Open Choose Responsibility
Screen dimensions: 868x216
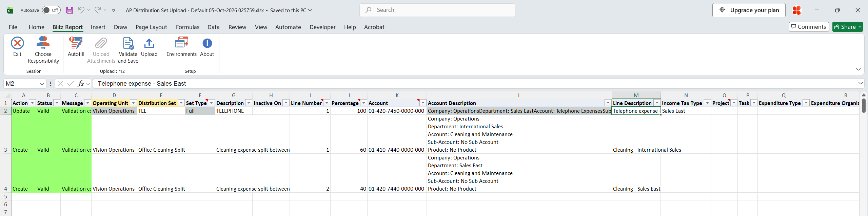[43, 50]
